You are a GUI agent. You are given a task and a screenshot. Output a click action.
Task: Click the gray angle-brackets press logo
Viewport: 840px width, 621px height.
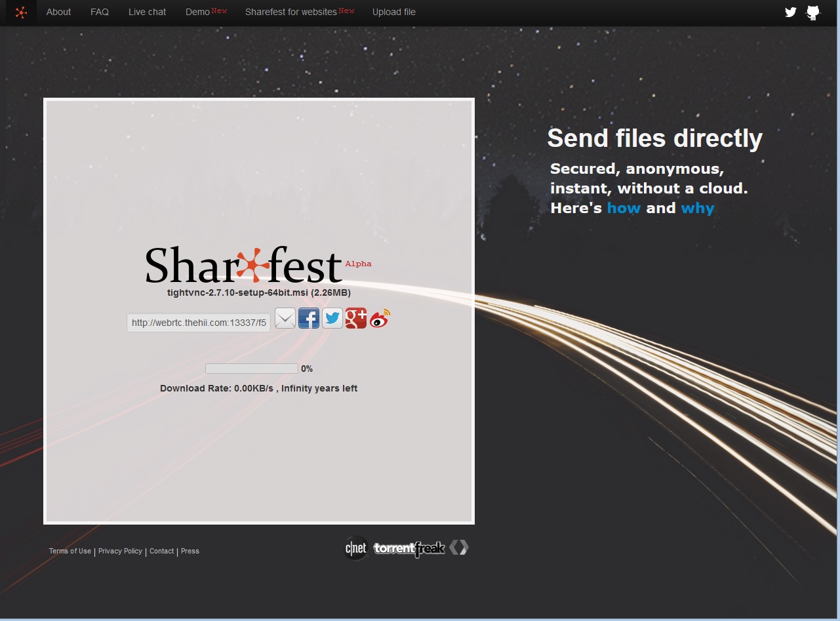coord(459,548)
